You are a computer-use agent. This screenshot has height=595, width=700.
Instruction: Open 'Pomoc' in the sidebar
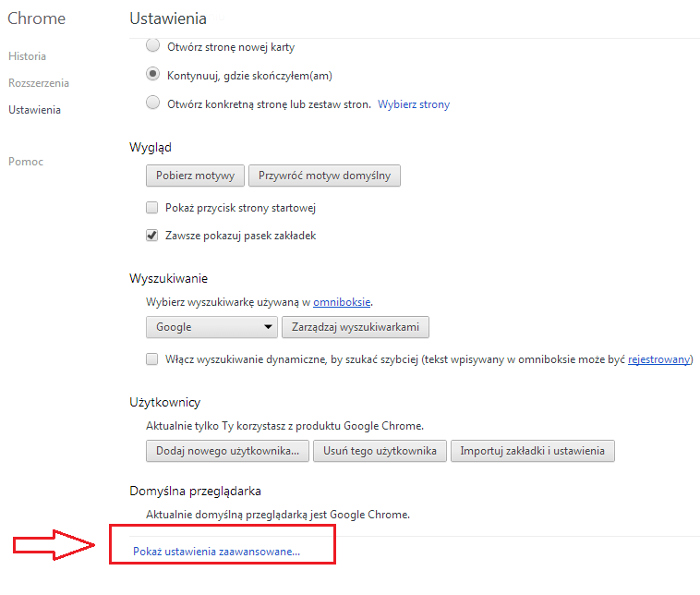click(x=26, y=162)
